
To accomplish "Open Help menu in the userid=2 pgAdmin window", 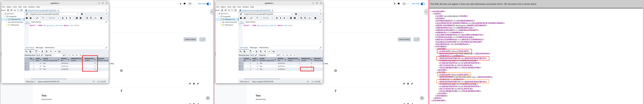I will [x=252, y=7].
